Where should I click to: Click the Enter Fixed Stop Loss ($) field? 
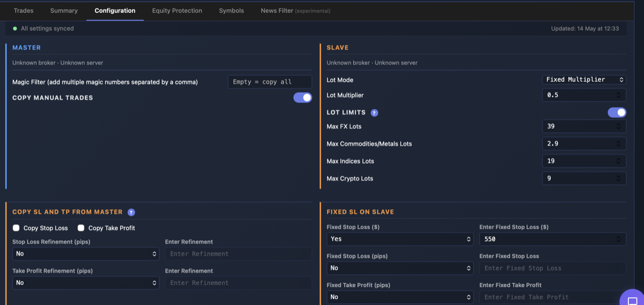tap(553, 239)
